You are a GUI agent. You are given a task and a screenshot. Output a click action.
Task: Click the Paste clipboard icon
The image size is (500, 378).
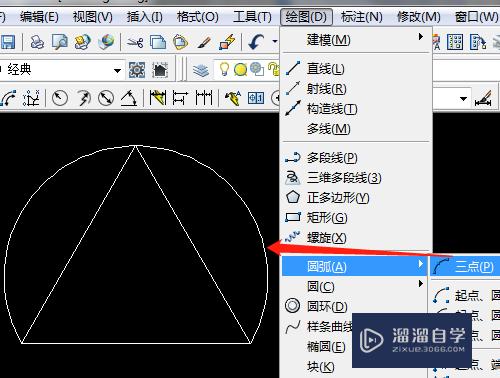point(180,42)
